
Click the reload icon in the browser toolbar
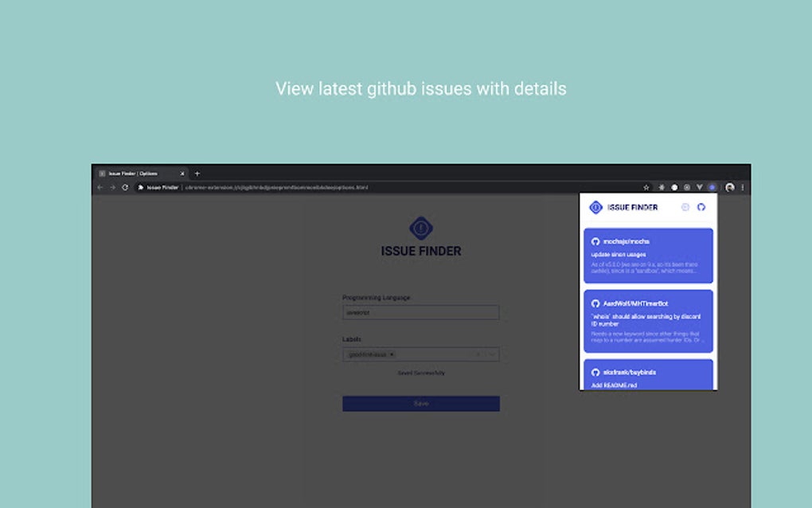125,187
